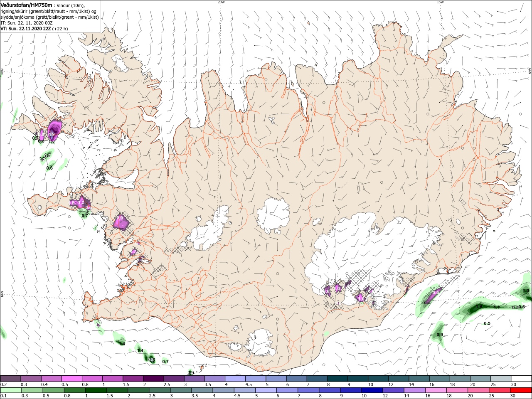Click the 'slydda/snjókoma' legend description line
Screen dimensions: 532x399
pos(49,17)
